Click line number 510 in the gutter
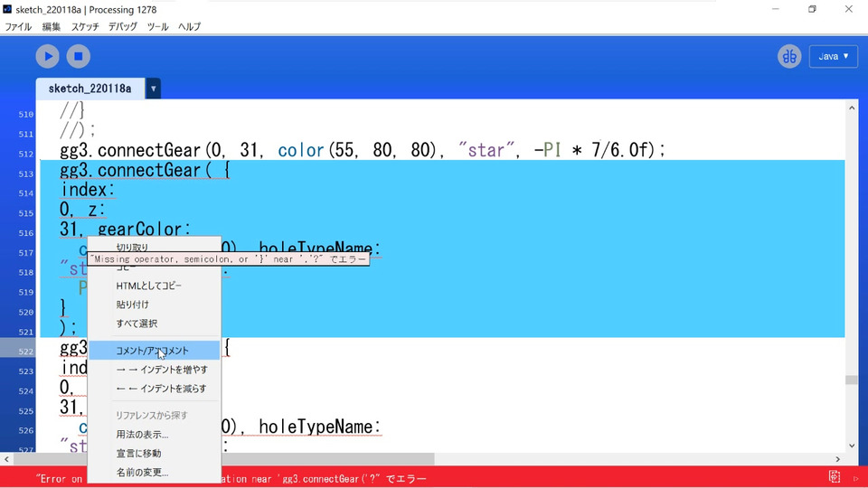This screenshot has width=868, height=488. (x=26, y=115)
